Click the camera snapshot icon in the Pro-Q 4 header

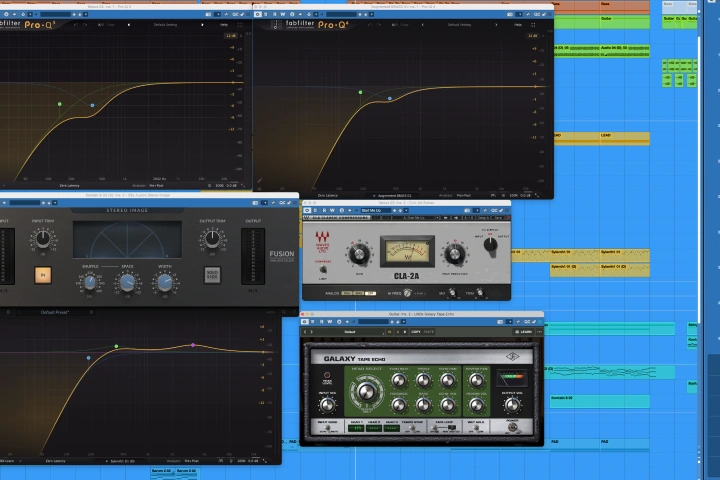click(510, 14)
